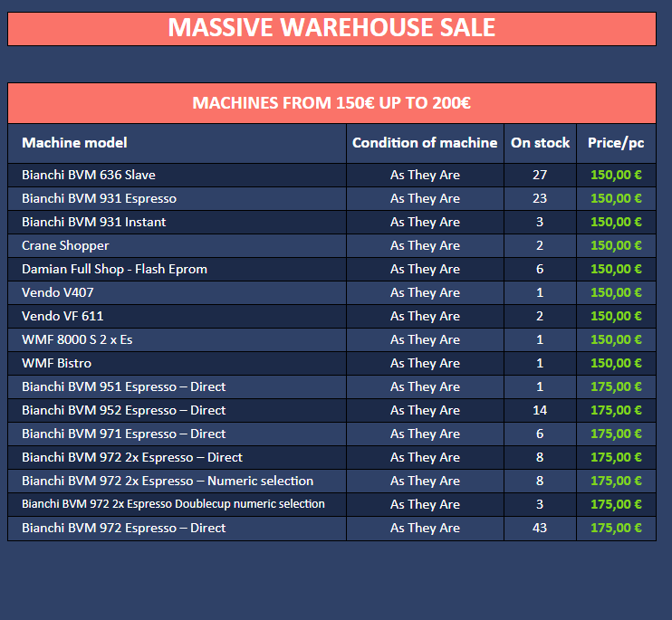Select stock value 3 for BVM 931 Instant
The image size is (672, 620).
click(x=540, y=222)
